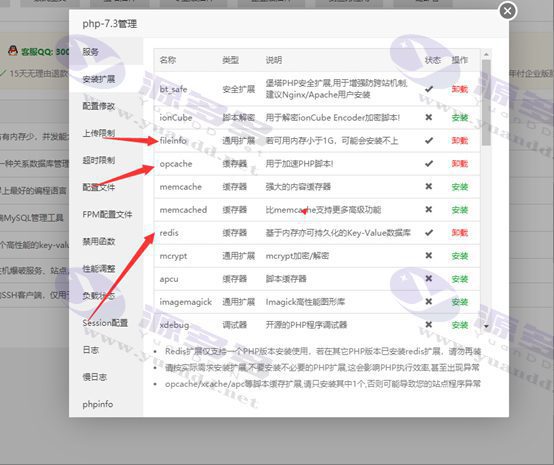Image resolution: width=554 pixels, height=465 pixels.
Task: Install the imagemagick extension
Action: 460,302
